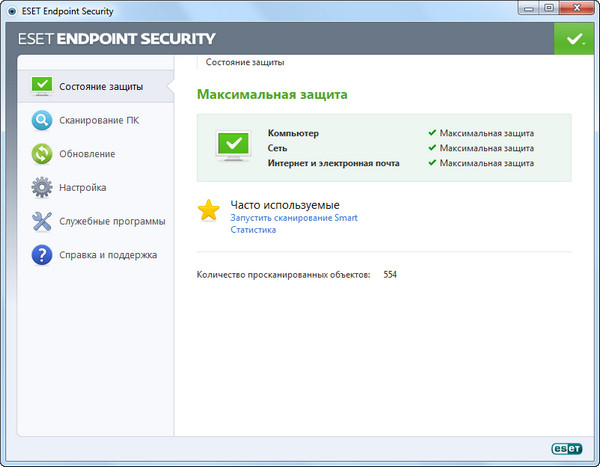Click the blue Help question mark icon
Image resolution: width=600 pixels, height=467 pixels.
point(41,255)
